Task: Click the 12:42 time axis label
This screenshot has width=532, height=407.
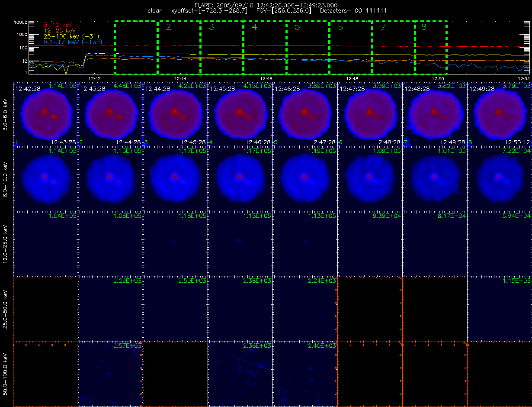Action: pyautogui.click(x=94, y=79)
